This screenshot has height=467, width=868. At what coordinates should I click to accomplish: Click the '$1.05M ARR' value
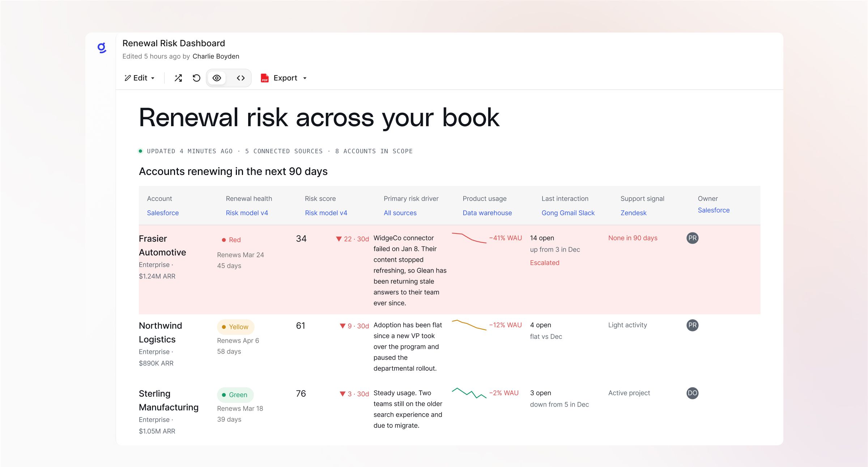pyautogui.click(x=157, y=431)
